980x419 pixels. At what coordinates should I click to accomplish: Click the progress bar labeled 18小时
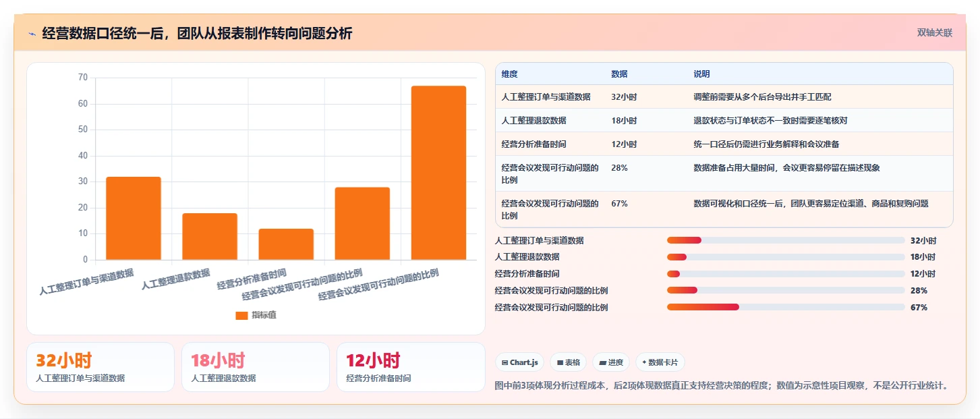[x=786, y=257]
